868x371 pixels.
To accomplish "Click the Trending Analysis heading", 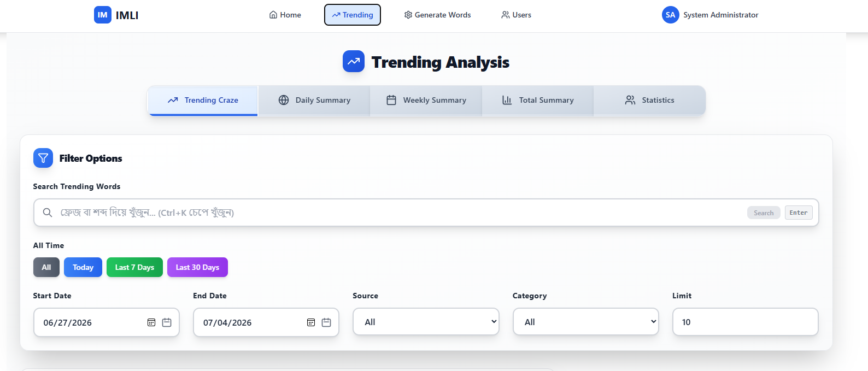I will tap(441, 62).
